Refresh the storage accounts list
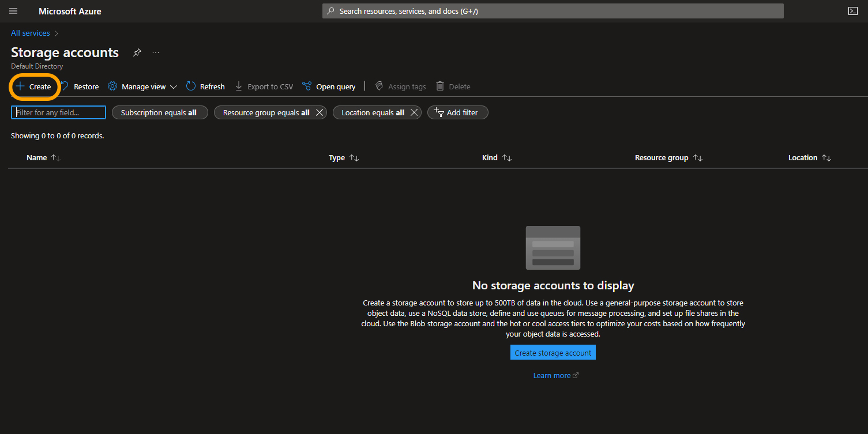The height and width of the screenshot is (434, 868). click(206, 86)
